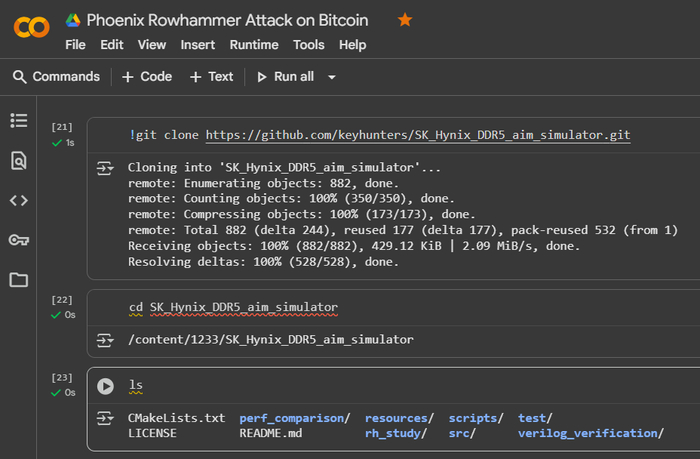700x459 pixels.
Task: Open the Find and replace sidebar icon
Action: point(18,160)
